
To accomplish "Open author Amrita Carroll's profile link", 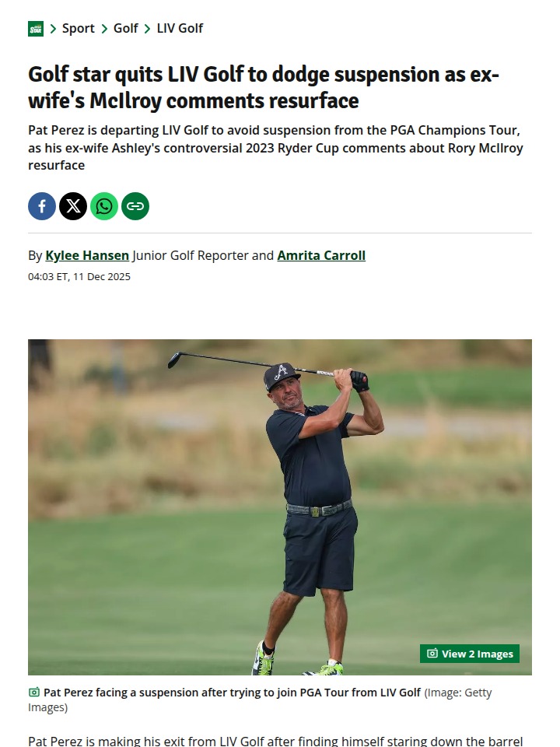I will point(321,255).
